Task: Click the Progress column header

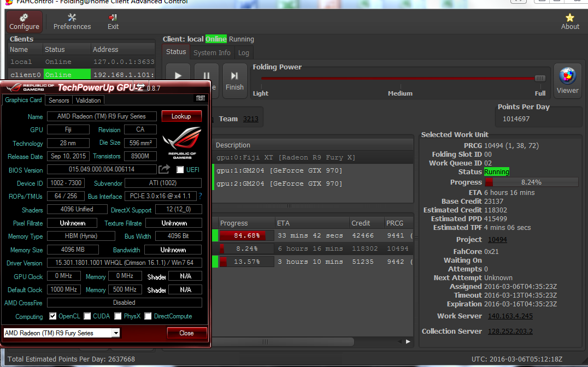Action: [246, 223]
